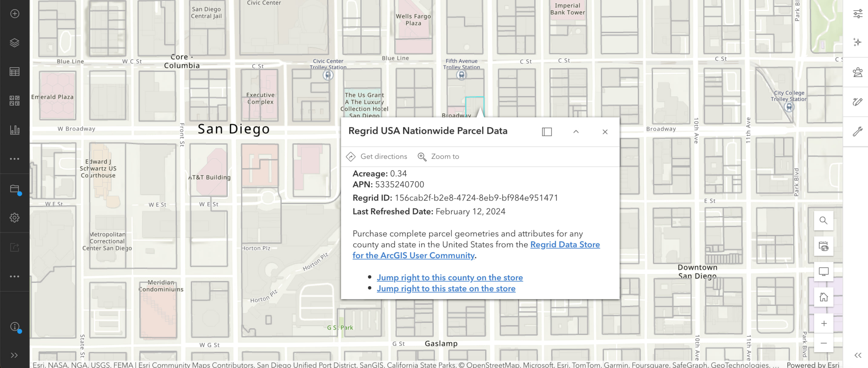Expand the left sidebar with double arrows
Screen dimensions: 868x368
tap(15, 355)
